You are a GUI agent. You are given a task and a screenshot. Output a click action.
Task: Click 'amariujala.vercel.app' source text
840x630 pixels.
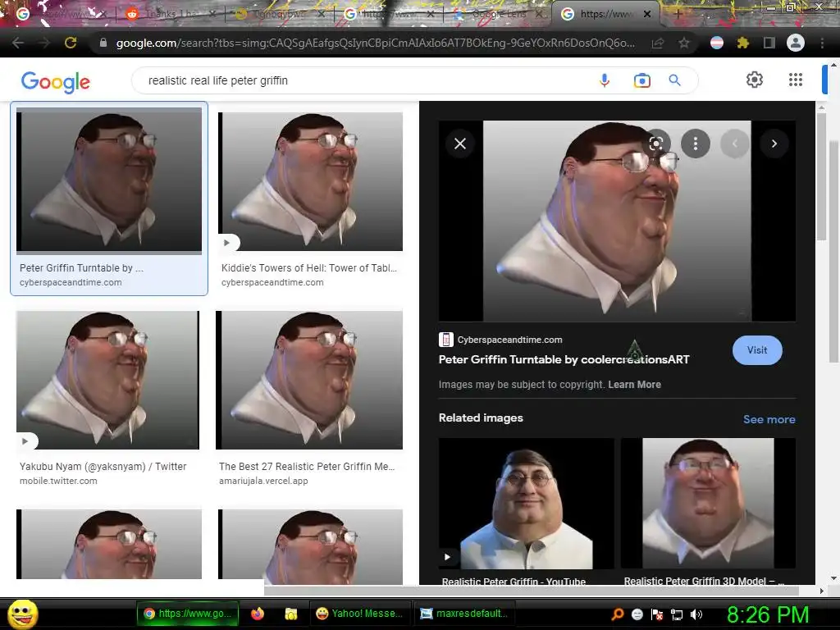tap(263, 481)
